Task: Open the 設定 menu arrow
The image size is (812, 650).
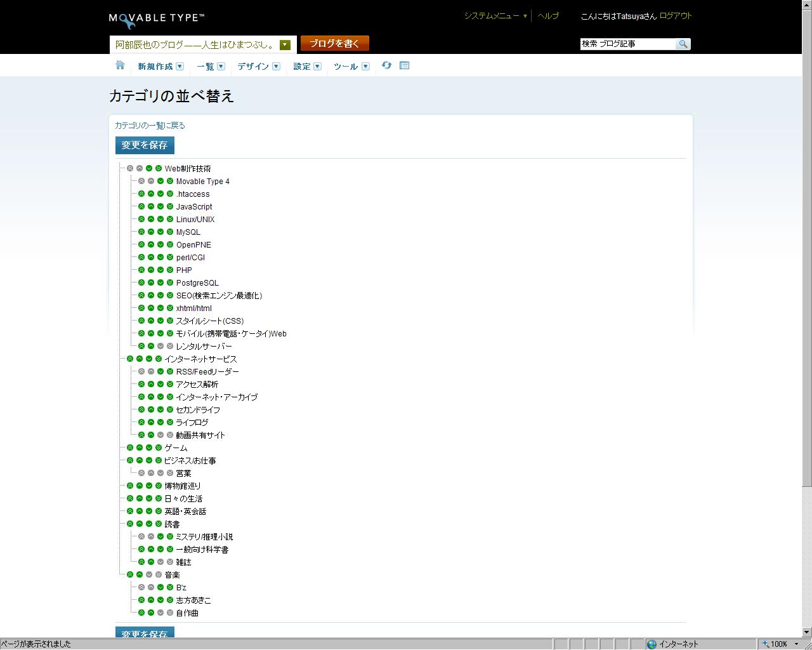Action: tap(317, 66)
